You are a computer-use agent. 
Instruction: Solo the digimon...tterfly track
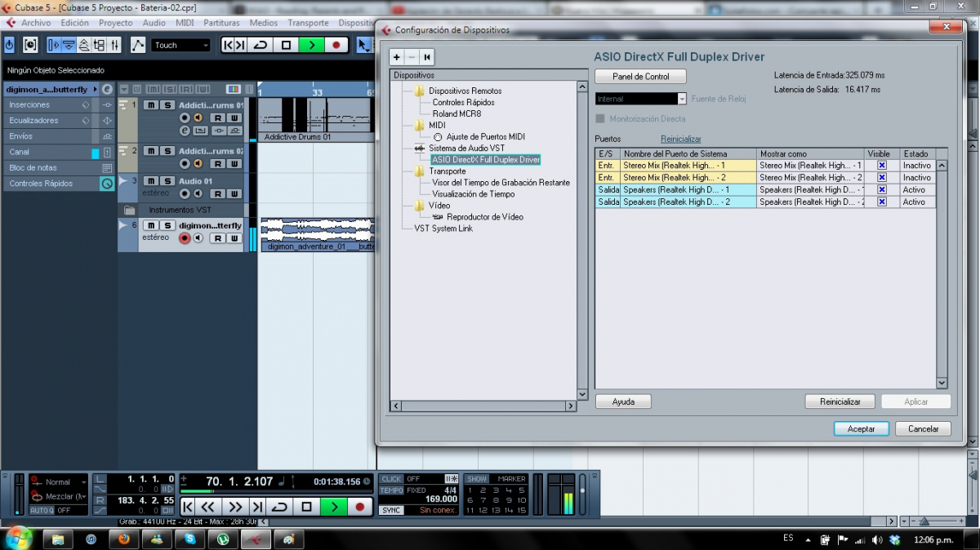pos(167,225)
